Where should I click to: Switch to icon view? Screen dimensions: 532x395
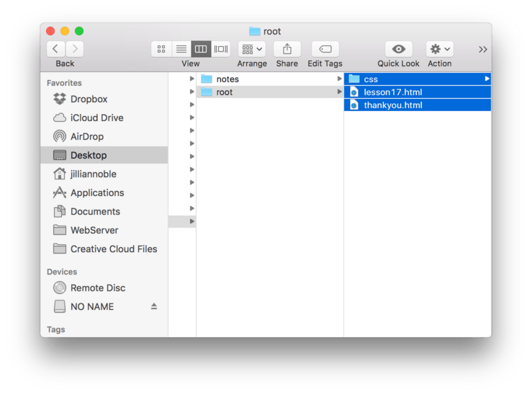161,49
